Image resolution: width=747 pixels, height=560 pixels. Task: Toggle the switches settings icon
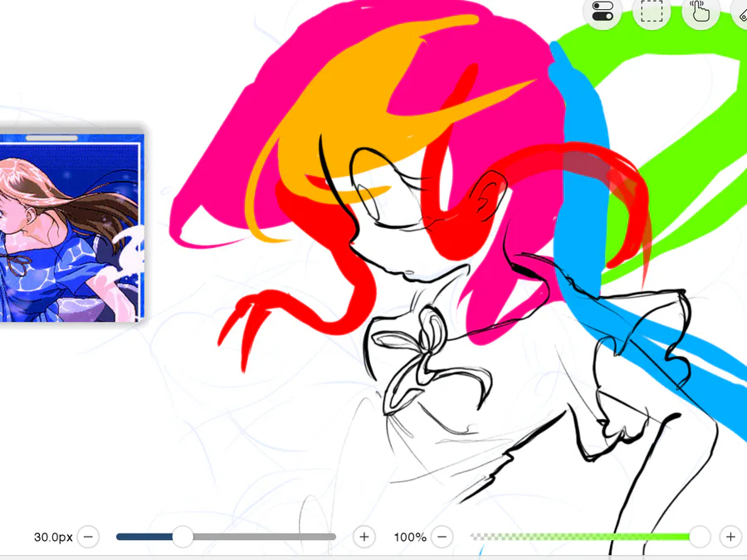(603, 12)
